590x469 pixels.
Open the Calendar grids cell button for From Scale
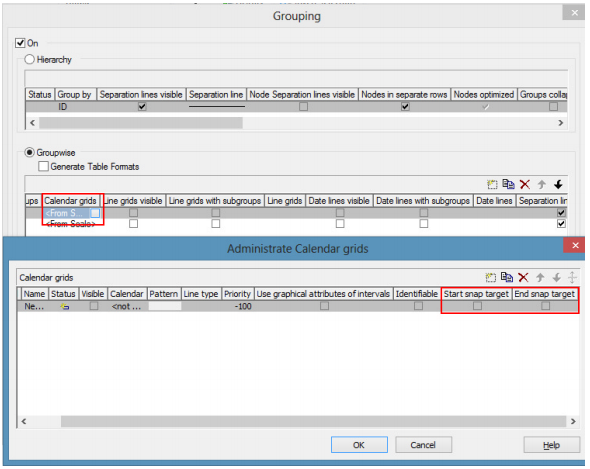(x=95, y=213)
